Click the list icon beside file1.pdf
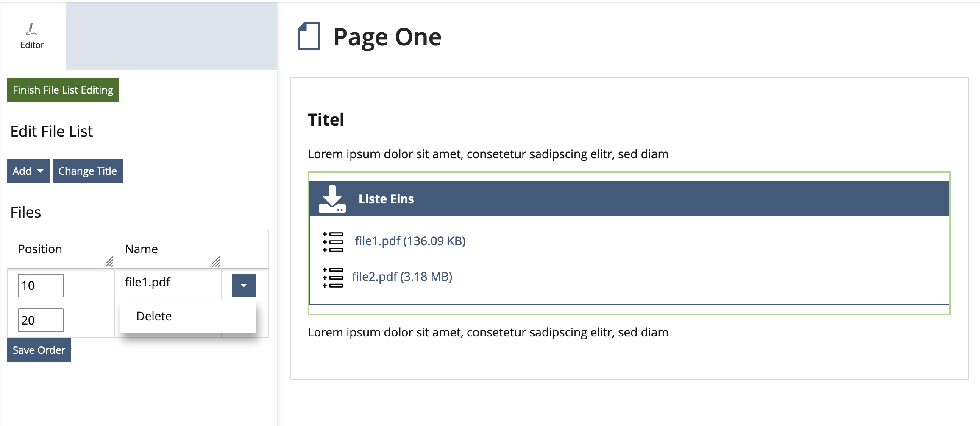The image size is (980, 426). pos(333,242)
